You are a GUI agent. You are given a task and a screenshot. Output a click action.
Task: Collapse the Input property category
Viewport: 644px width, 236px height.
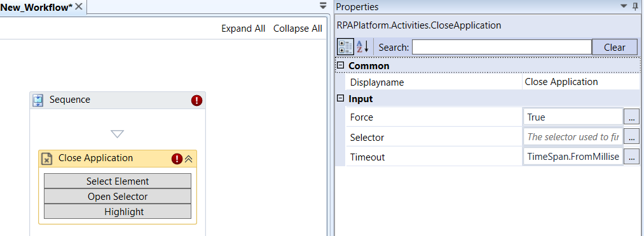click(340, 98)
